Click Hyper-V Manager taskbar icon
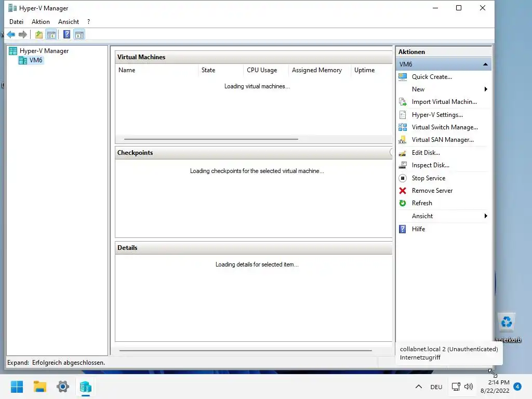 [x=86, y=387]
